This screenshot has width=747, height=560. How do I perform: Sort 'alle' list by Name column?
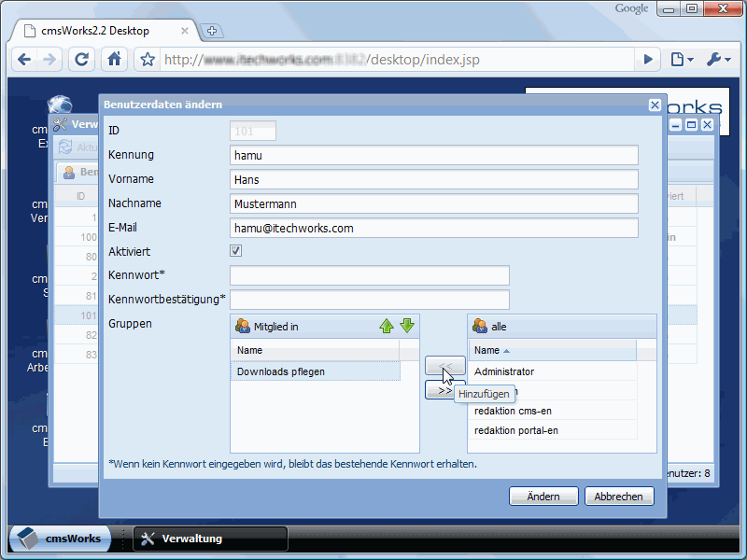[x=553, y=350]
